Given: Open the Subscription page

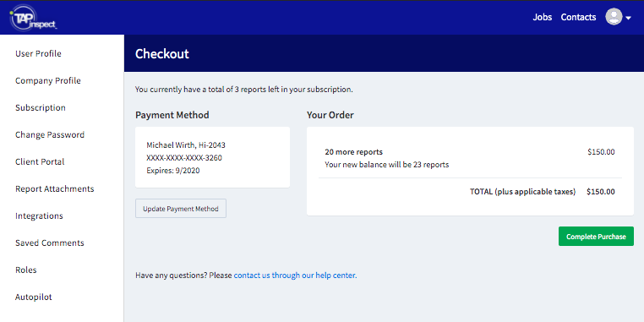Looking at the screenshot, I should (x=41, y=108).
